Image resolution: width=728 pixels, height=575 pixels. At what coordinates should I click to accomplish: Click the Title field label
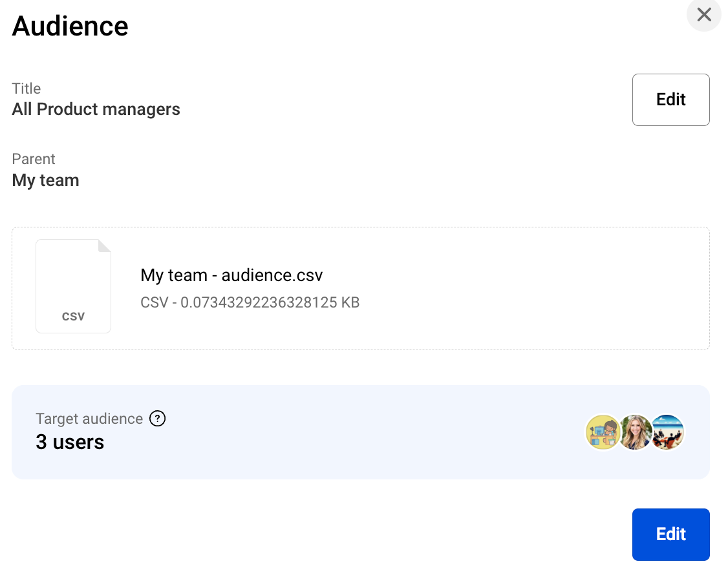(27, 89)
